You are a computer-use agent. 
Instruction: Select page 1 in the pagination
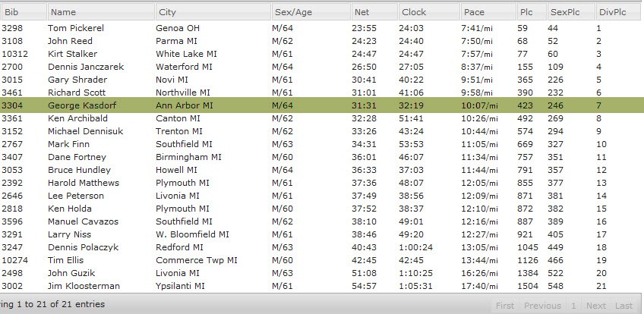click(x=574, y=306)
